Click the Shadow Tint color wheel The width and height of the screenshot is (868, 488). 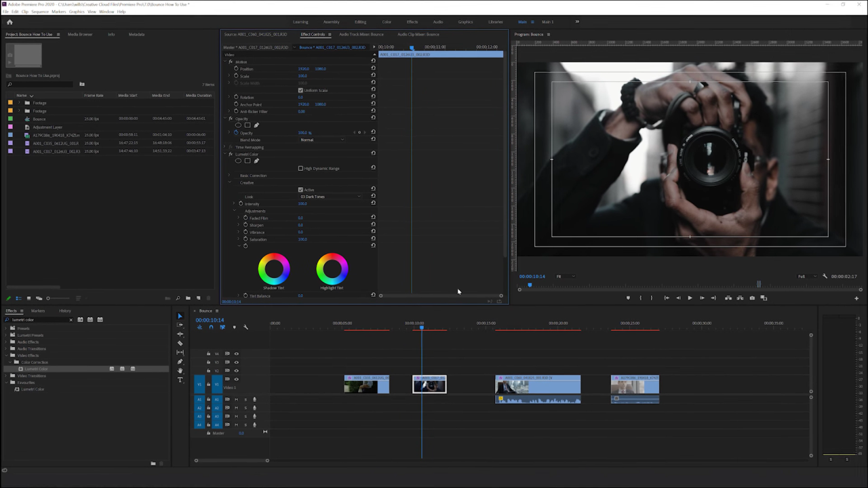pos(273,268)
